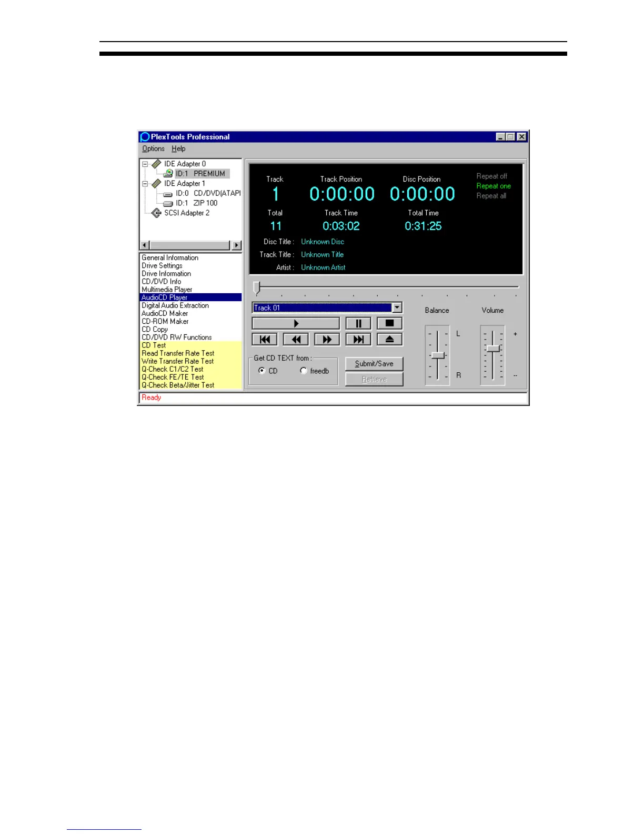Fast forward within the current track
Image resolution: width=644 pixels, height=834 pixels.
(x=327, y=340)
